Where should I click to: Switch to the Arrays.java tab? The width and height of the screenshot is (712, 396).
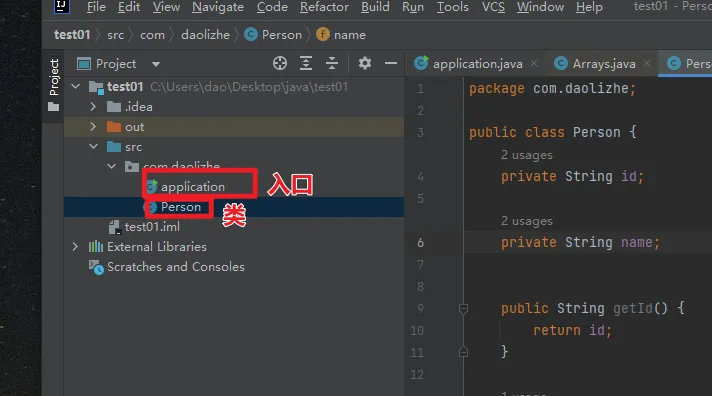tap(595, 64)
